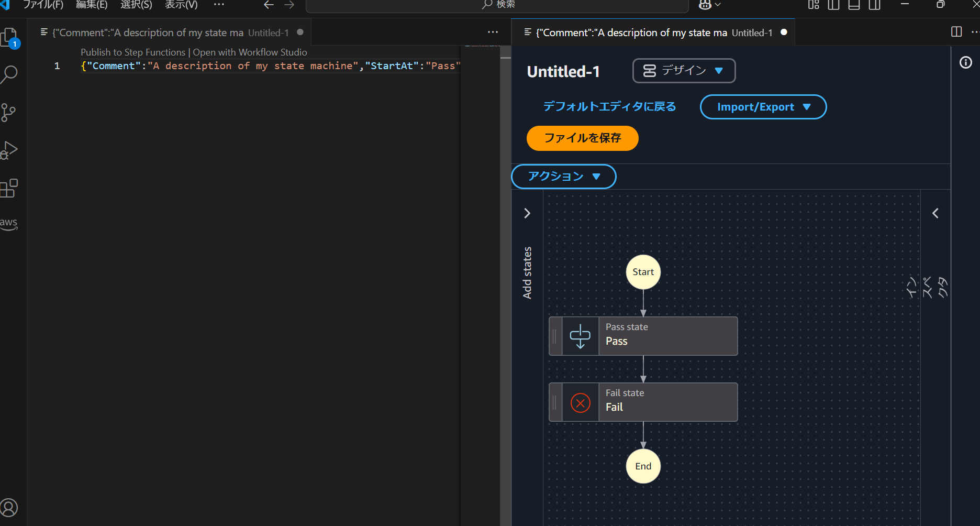
Task: Open the Accounts menu icon
Action: coord(9,508)
